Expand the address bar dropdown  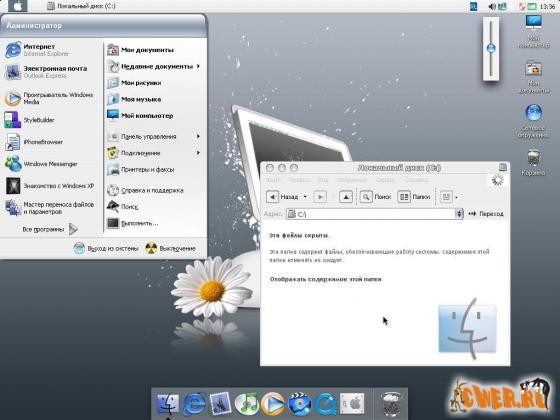click(459, 214)
